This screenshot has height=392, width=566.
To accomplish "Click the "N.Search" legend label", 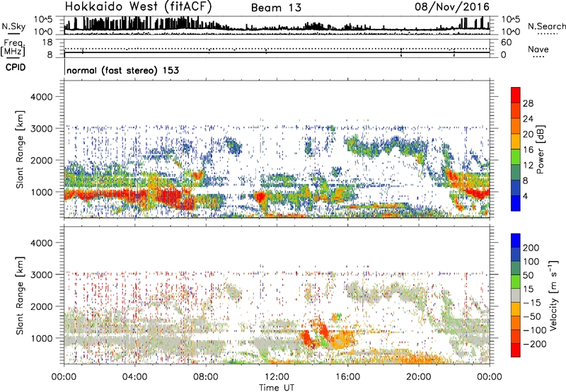I will tap(546, 26).
